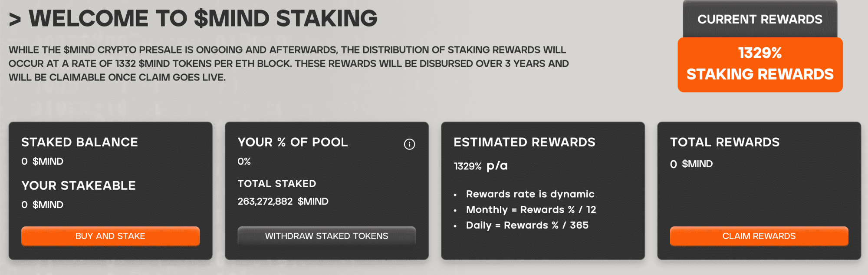Click the Welcome to $MIND Staking heading

[x=203, y=19]
